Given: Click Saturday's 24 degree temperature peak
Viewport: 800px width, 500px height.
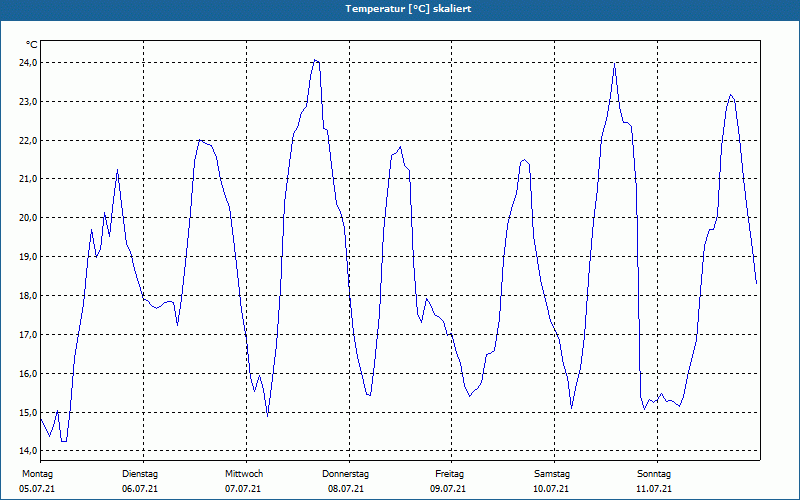Looking at the screenshot, I should point(615,63).
